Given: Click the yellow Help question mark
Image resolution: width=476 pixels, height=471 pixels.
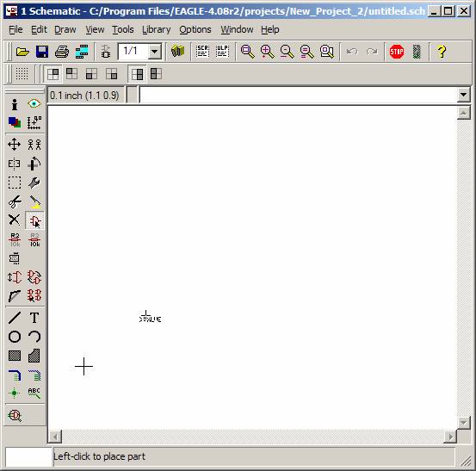Looking at the screenshot, I should tap(442, 52).
